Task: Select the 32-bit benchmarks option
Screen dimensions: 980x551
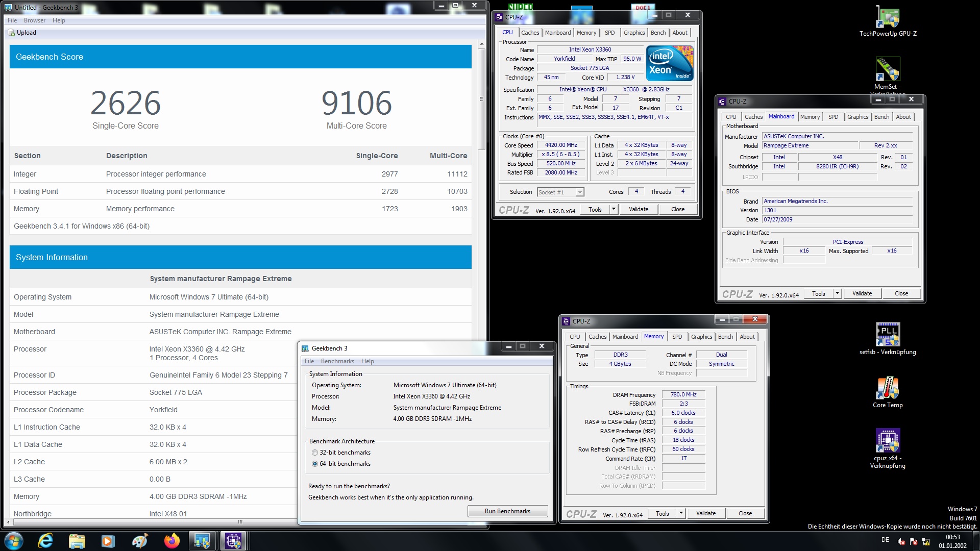Action: point(315,453)
